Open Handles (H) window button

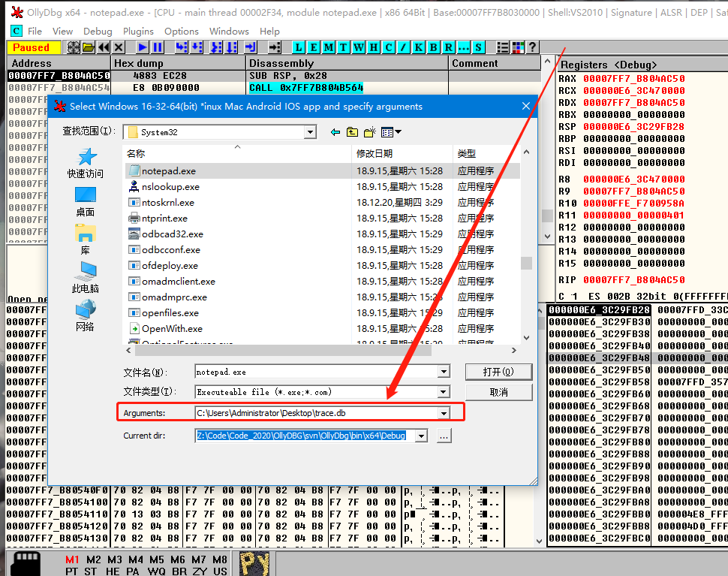[374, 47]
